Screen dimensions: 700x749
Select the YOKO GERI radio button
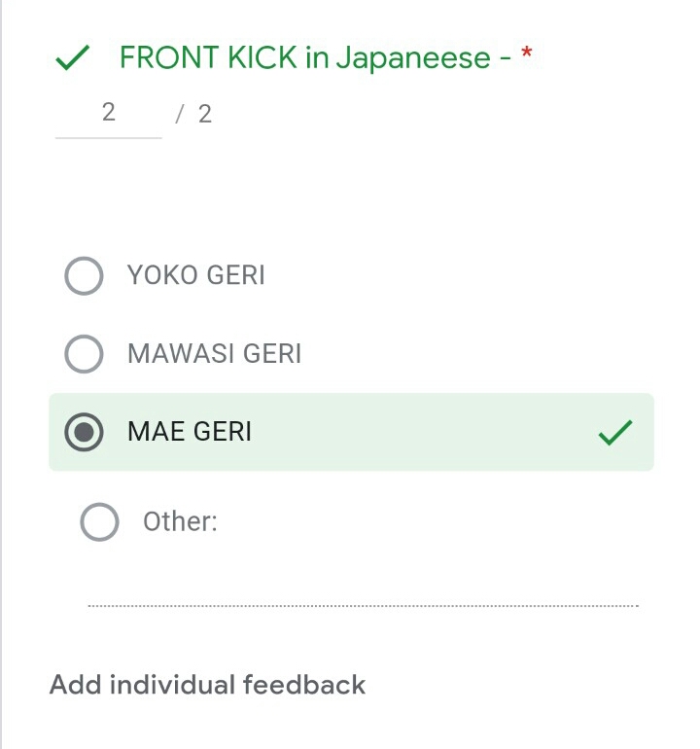tap(84, 275)
